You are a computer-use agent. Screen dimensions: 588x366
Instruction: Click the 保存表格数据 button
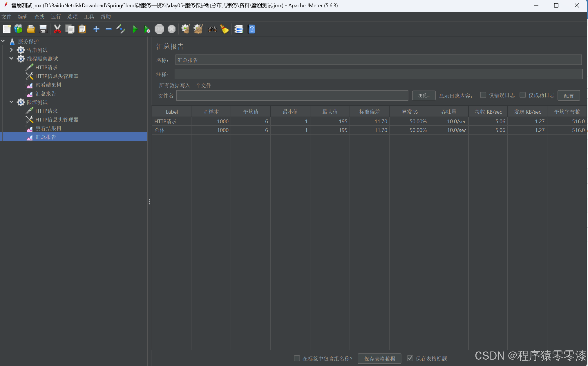(379, 359)
